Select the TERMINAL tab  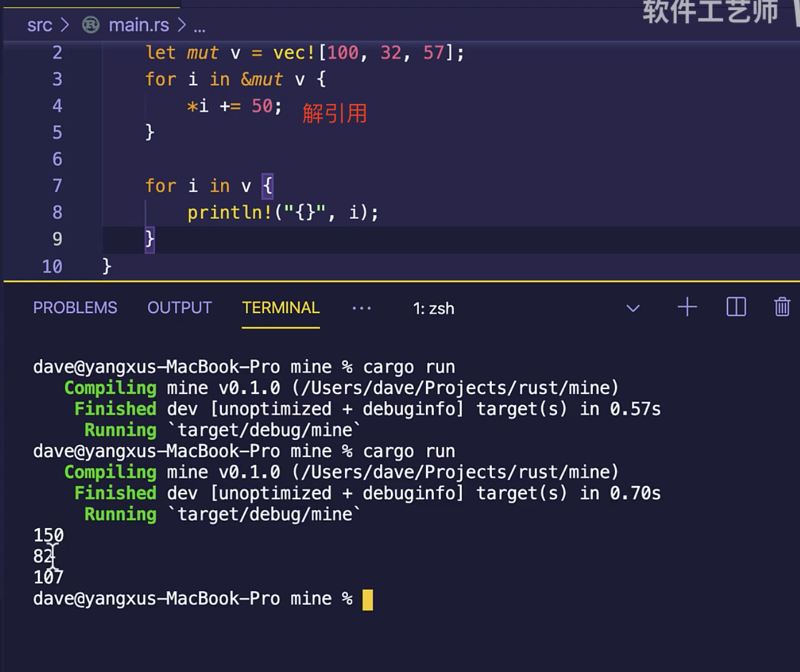click(x=280, y=308)
